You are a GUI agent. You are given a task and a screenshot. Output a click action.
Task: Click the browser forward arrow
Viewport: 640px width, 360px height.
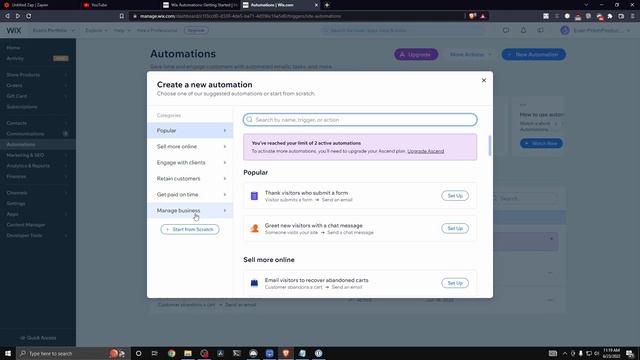[18, 16]
